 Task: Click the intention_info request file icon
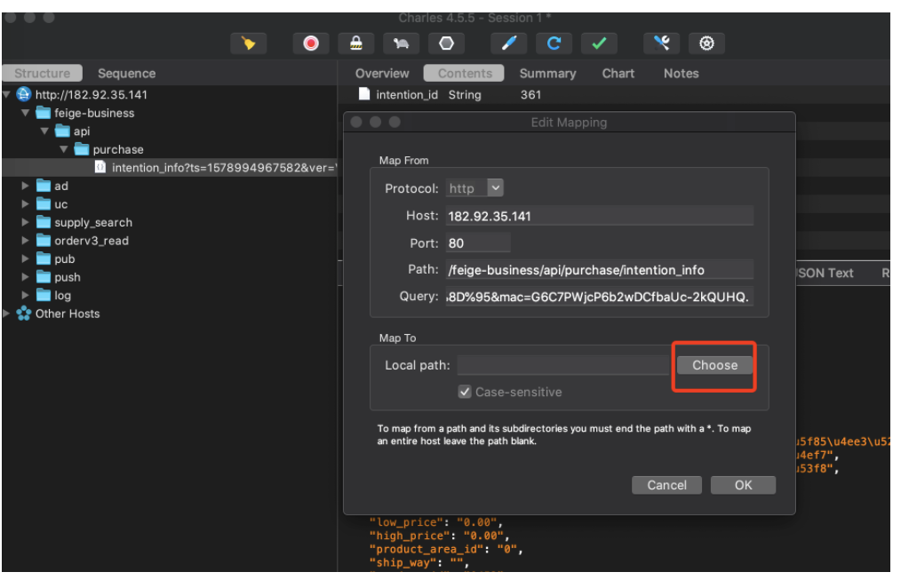pos(100,167)
